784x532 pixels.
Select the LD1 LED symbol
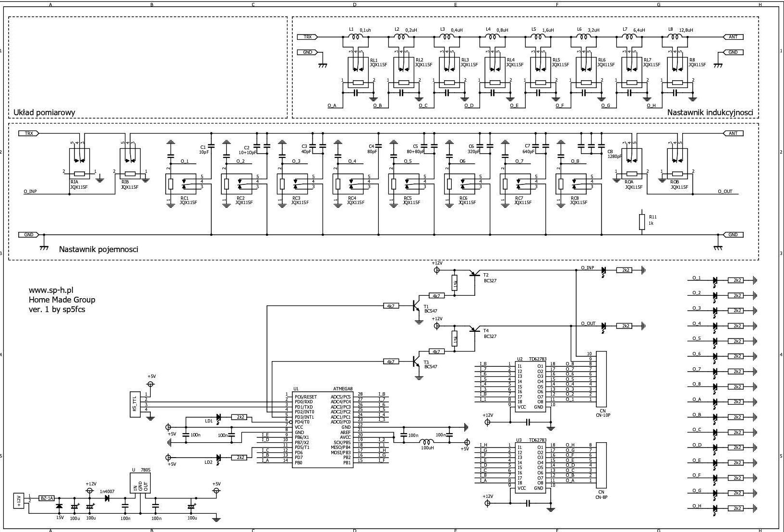tap(219, 417)
